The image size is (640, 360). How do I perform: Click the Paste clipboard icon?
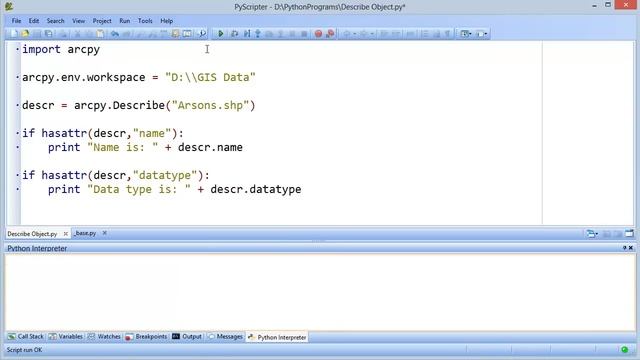100,34
